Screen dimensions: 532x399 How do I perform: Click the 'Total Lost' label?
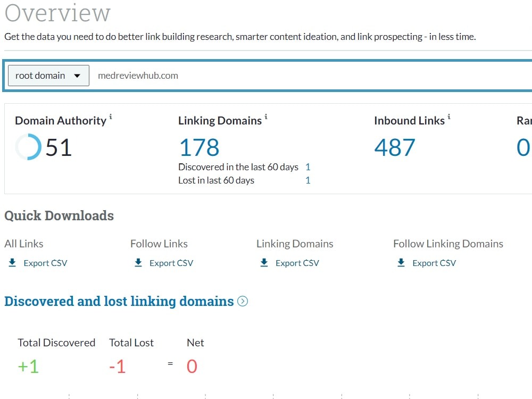point(131,343)
